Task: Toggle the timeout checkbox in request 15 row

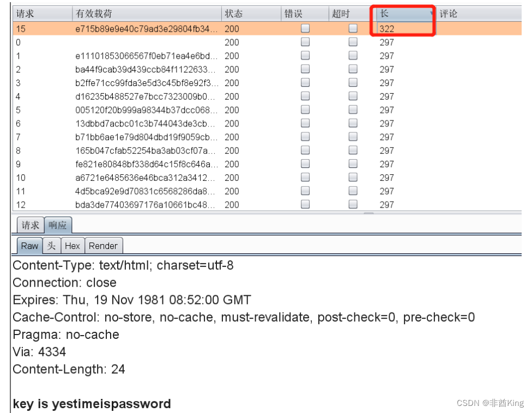Action: point(353,28)
